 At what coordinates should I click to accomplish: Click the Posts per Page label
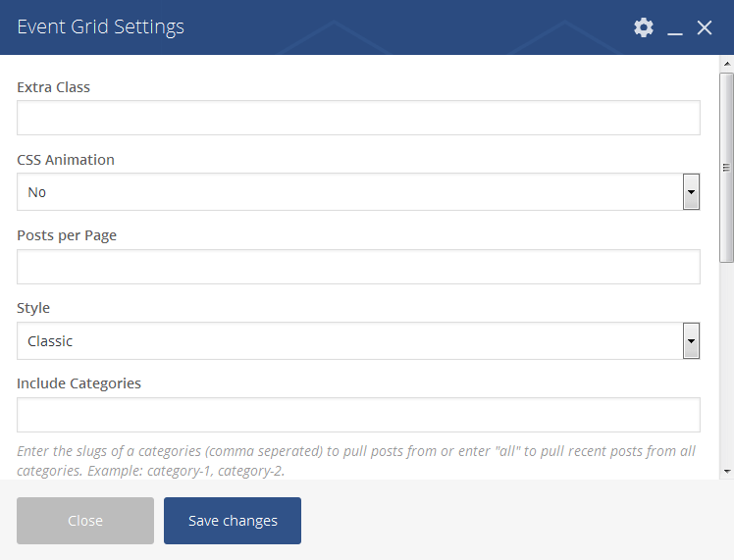[67, 235]
